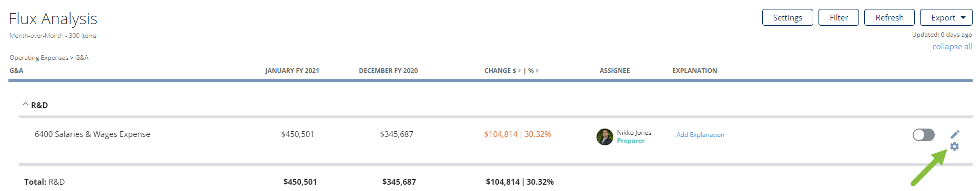The image size is (980, 191).
Task: Click the DECEMBER FY 2020 column header
Action: 388,71
